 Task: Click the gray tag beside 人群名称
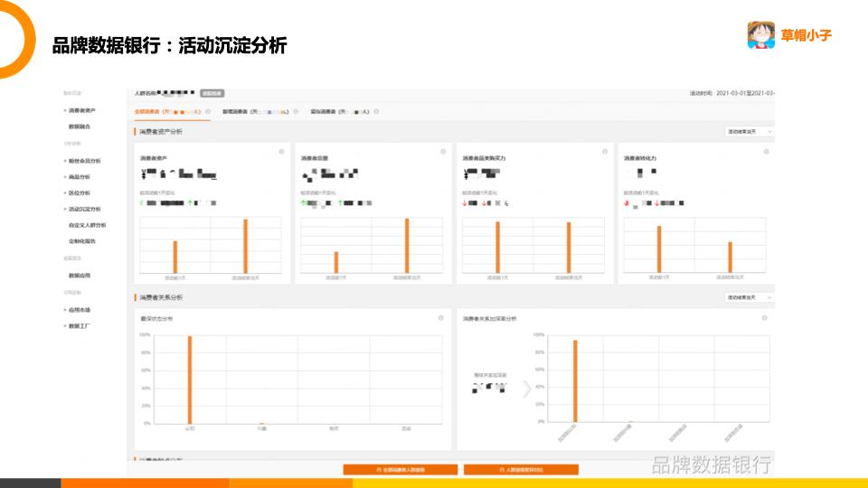[x=212, y=93]
